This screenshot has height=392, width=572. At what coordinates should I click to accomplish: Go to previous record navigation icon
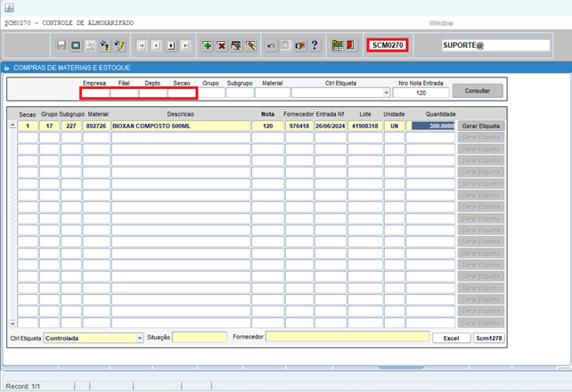[157, 45]
